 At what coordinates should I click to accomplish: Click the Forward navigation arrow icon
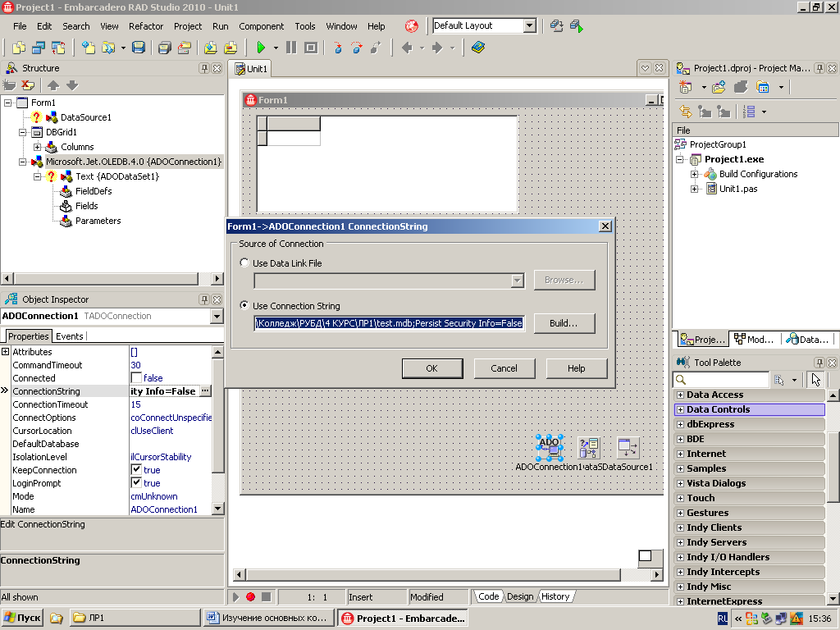(437, 48)
